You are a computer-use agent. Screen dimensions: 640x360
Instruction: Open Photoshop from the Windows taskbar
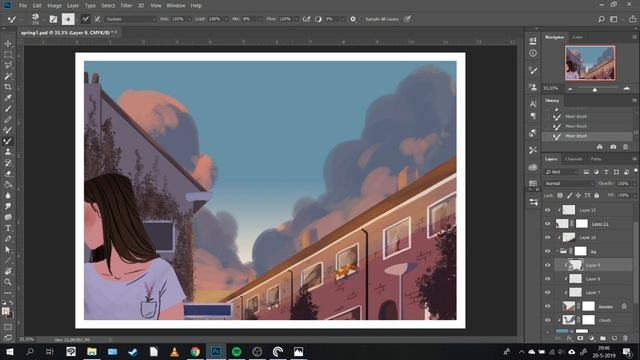tap(216, 351)
